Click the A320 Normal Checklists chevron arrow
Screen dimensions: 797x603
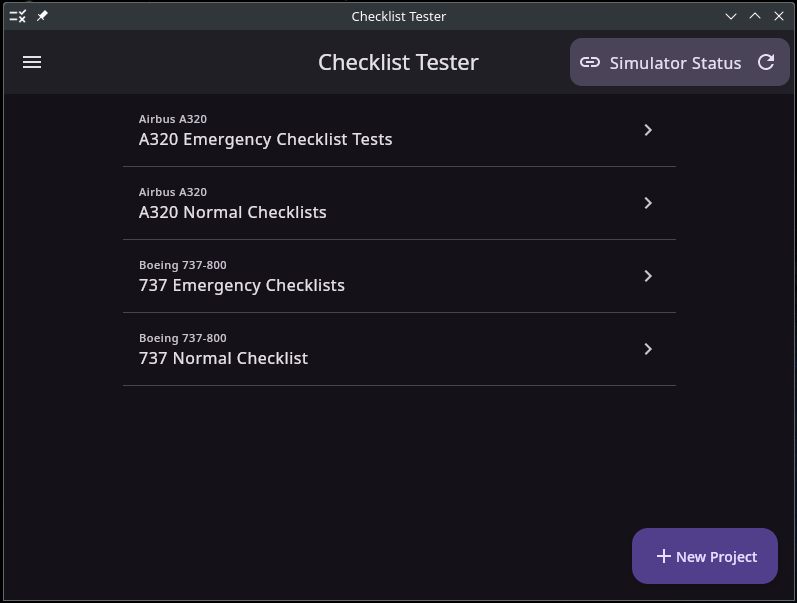point(648,203)
